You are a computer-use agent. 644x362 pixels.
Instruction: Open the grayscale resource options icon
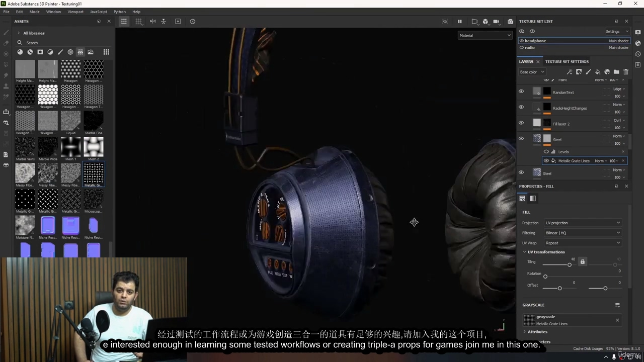[617, 305]
